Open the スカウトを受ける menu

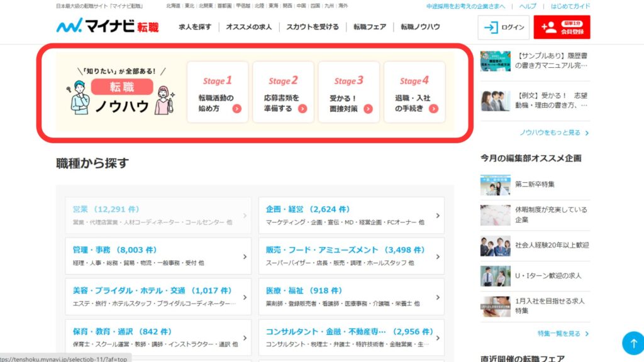click(x=313, y=27)
